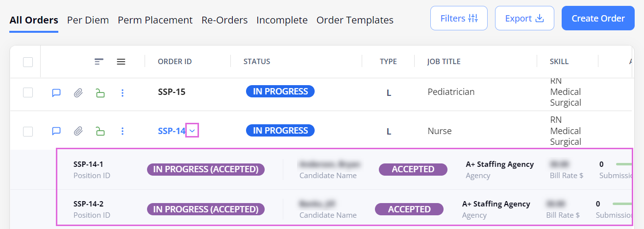Screen dimensions: 644x229
Task: Click the green lock icon for SSP-14
Action: (100, 131)
